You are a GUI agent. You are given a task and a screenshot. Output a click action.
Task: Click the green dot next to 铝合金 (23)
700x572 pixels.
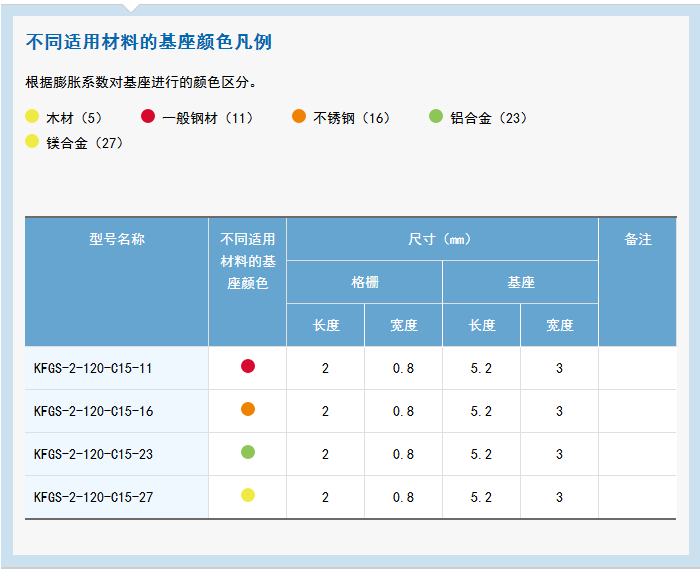click(436, 116)
